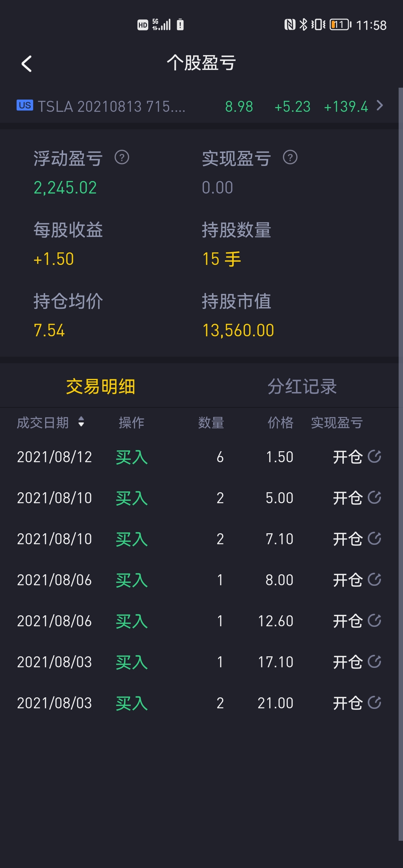
Task: Open TSLA 20210813 715 quote row
Action: click(x=199, y=106)
